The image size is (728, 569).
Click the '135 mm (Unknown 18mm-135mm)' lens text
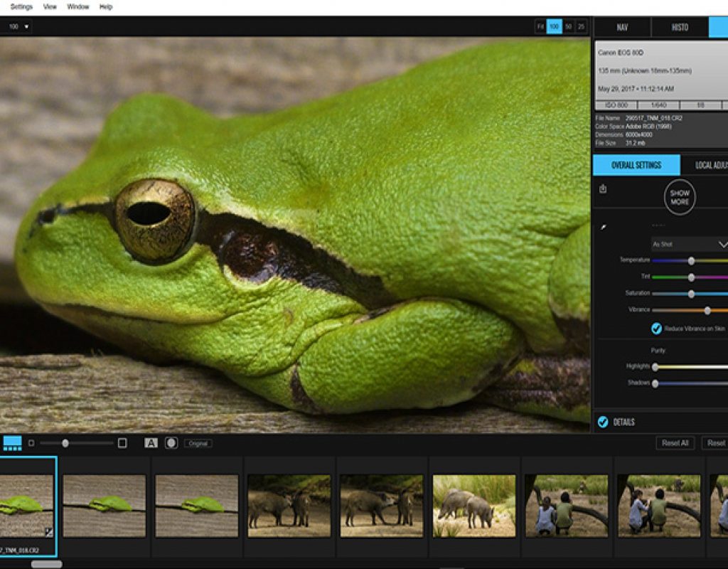[x=645, y=70]
